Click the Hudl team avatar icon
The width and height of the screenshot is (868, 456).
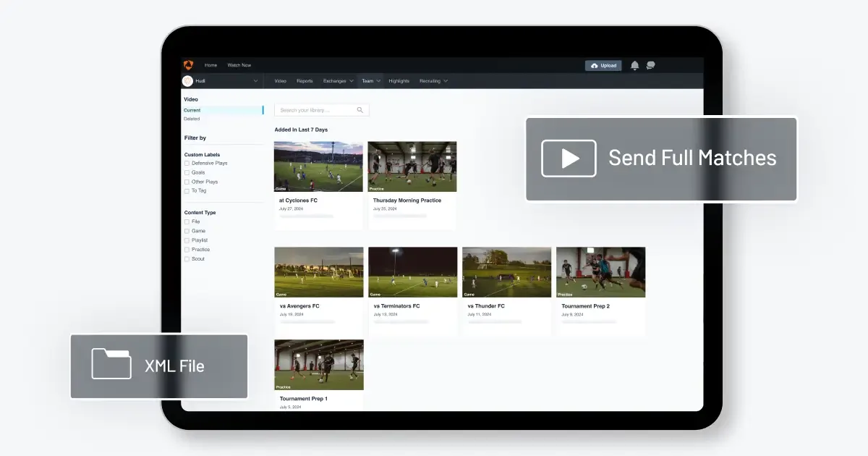click(187, 81)
